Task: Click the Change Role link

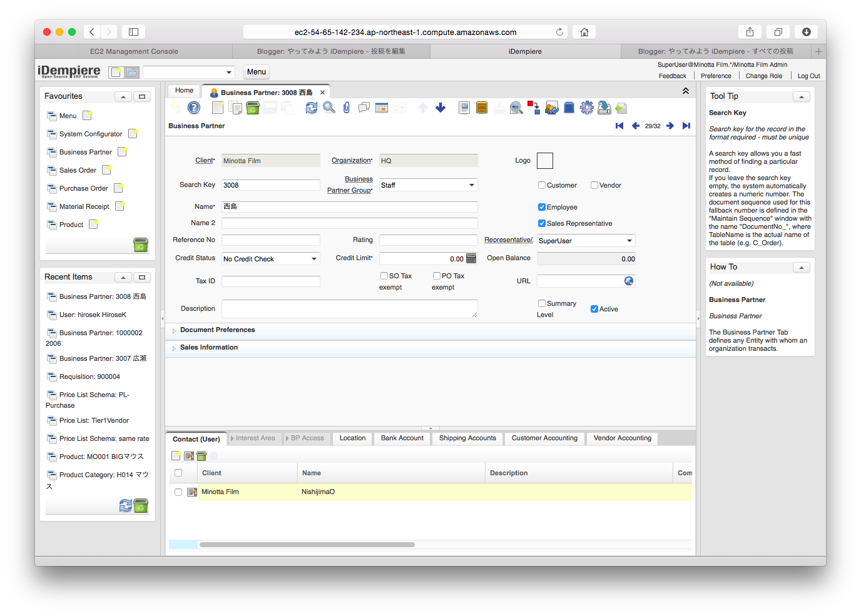Action: click(764, 76)
